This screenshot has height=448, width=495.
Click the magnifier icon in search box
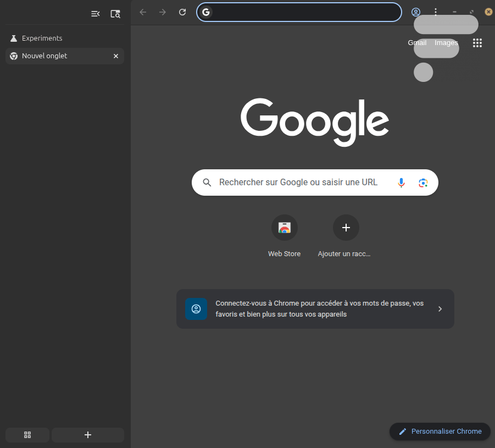[207, 182]
